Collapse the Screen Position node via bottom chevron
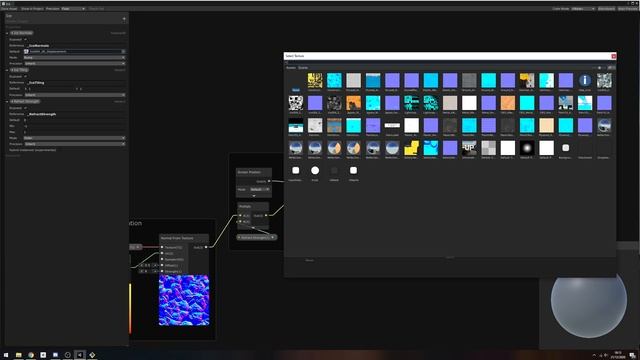 [254, 196]
